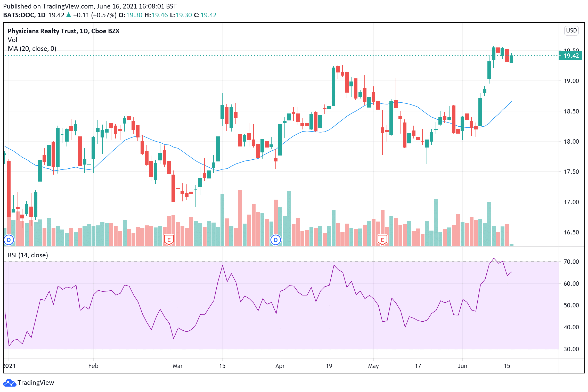
Task: Click the earnings marker in early May
Action: click(382, 240)
